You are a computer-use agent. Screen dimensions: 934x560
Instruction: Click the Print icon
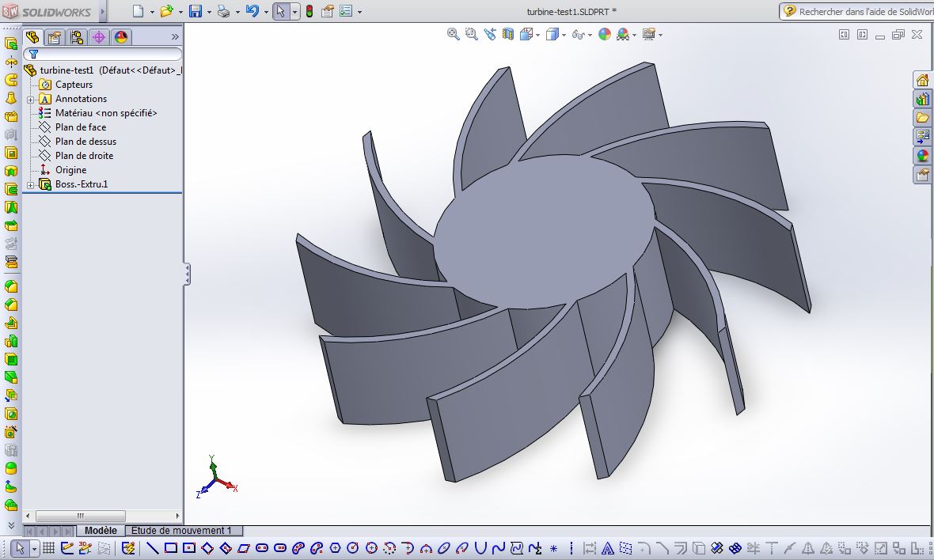[223, 11]
